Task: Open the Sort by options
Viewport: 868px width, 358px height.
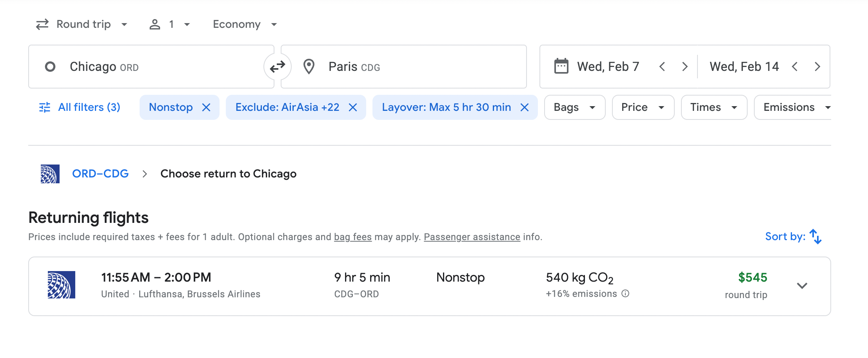Action: click(793, 237)
